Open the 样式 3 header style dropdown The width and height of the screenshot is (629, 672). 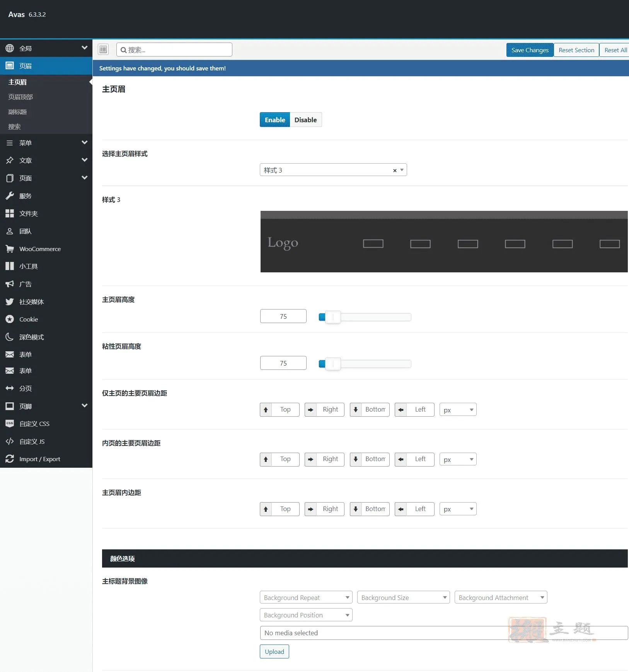click(333, 170)
